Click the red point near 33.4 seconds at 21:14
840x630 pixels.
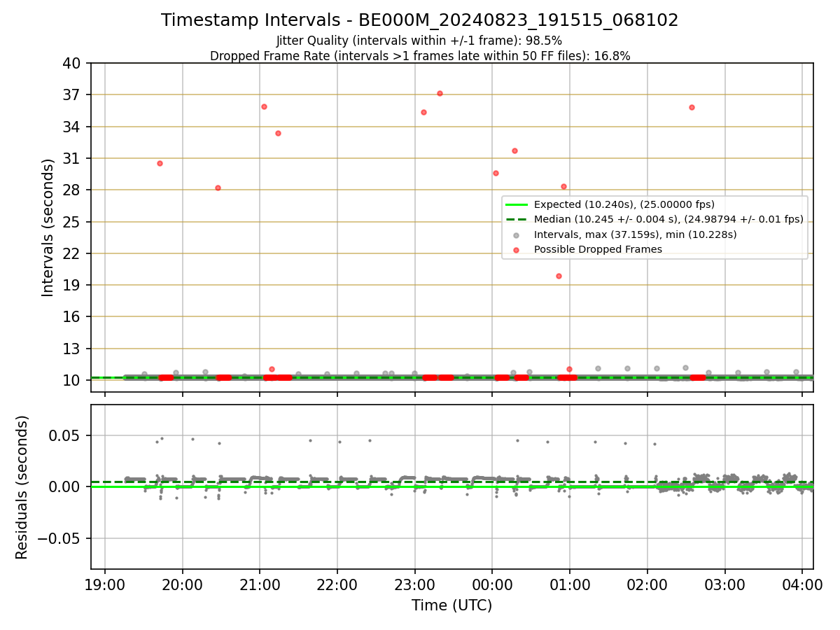(278, 133)
